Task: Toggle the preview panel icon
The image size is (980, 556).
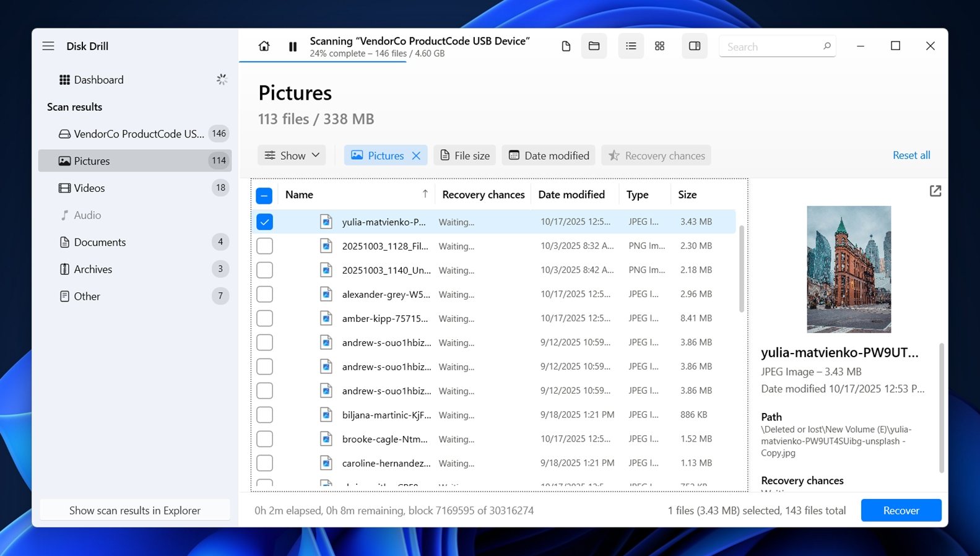Action: 695,46
